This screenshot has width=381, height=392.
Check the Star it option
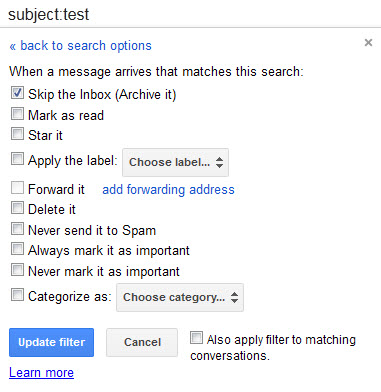17,134
